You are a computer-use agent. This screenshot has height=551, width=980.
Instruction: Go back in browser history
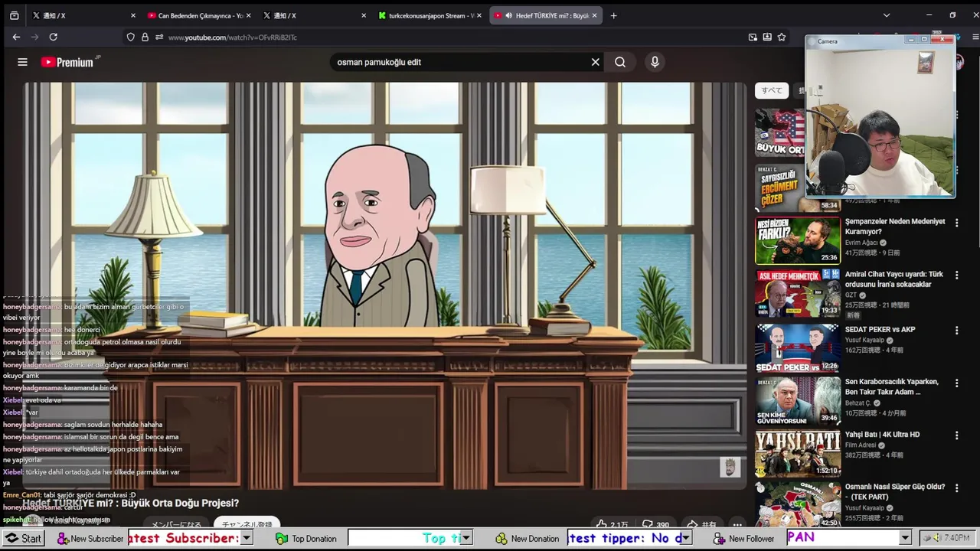pyautogui.click(x=16, y=37)
